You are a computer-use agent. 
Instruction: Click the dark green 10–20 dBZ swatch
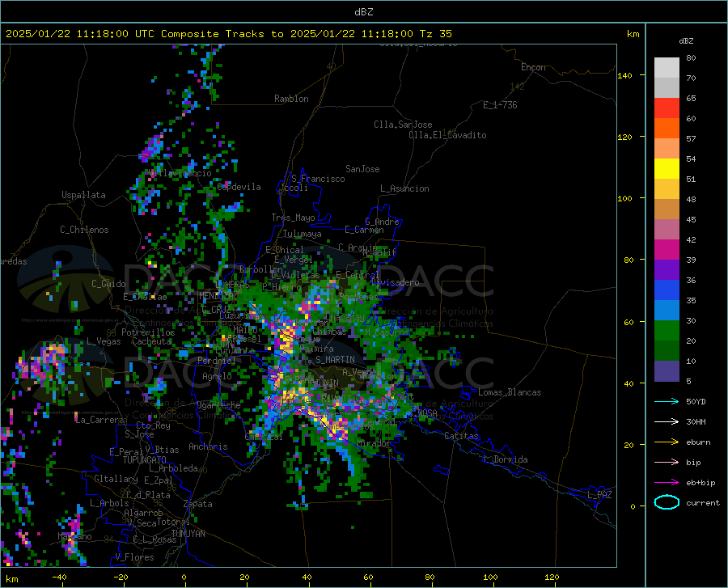[x=667, y=351]
